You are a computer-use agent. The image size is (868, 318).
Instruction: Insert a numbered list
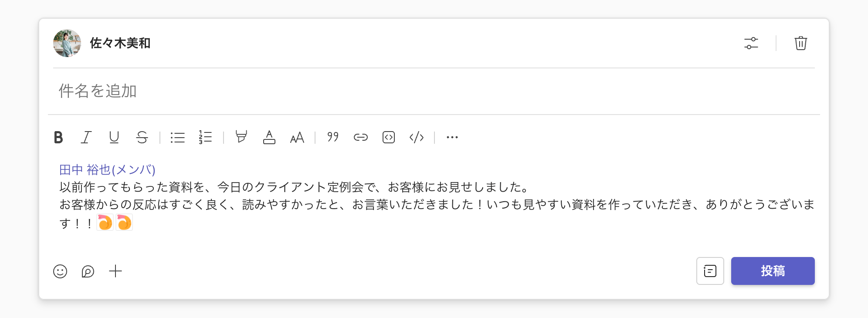click(205, 137)
